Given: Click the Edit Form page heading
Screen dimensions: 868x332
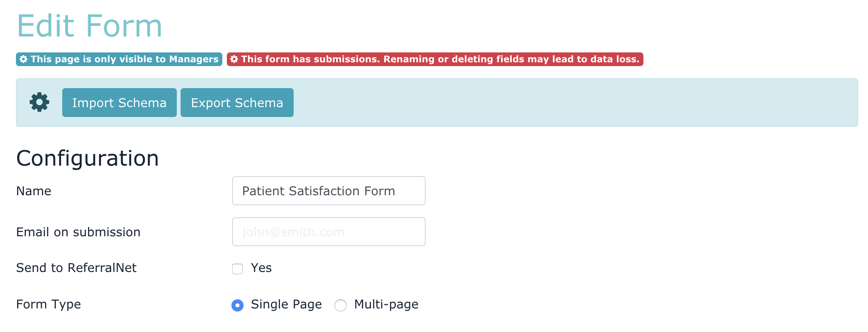Looking at the screenshot, I should click(x=90, y=26).
